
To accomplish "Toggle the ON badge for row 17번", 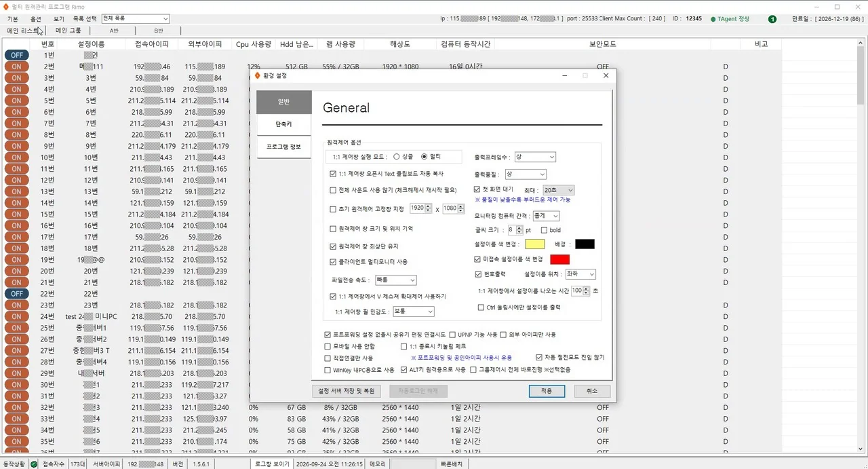I will tap(16, 237).
